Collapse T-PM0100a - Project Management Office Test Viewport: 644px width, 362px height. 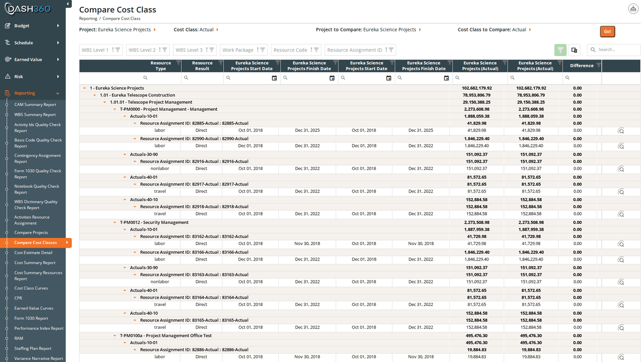pos(115,336)
